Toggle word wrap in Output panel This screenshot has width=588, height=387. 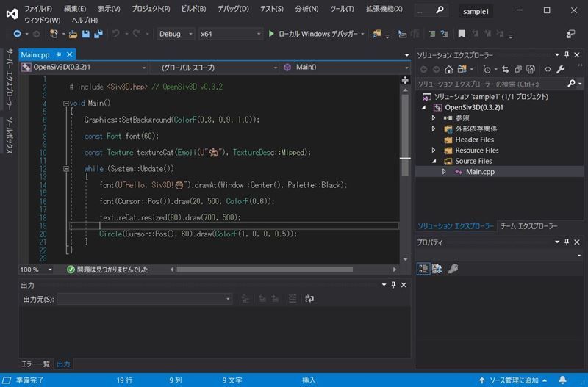(309, 299)
